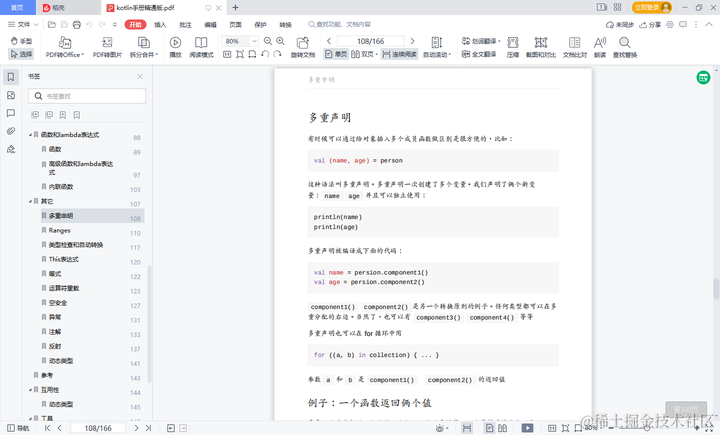Rotate view clockwise
The height and width of the screenshot is (435, 720).
tap(277, 54)
